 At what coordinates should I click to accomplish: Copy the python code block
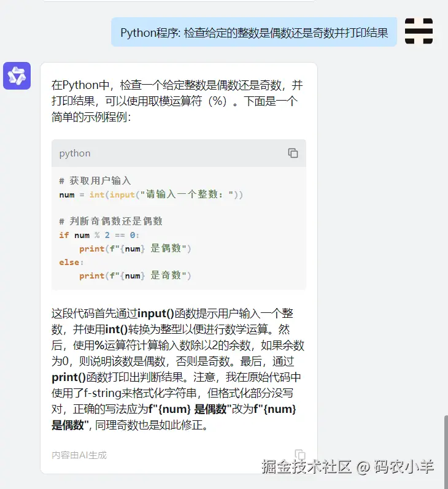pos(293,153)
